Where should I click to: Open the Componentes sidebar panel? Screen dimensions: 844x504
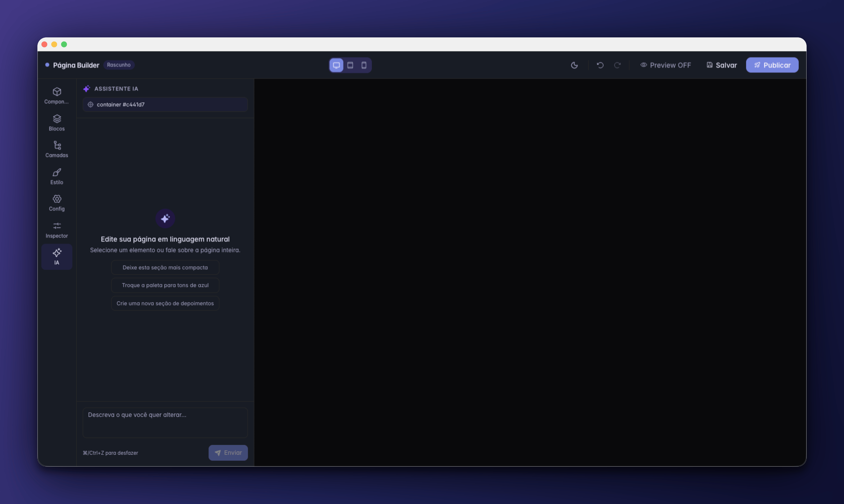pyautogui.click(x=57, y=96)
